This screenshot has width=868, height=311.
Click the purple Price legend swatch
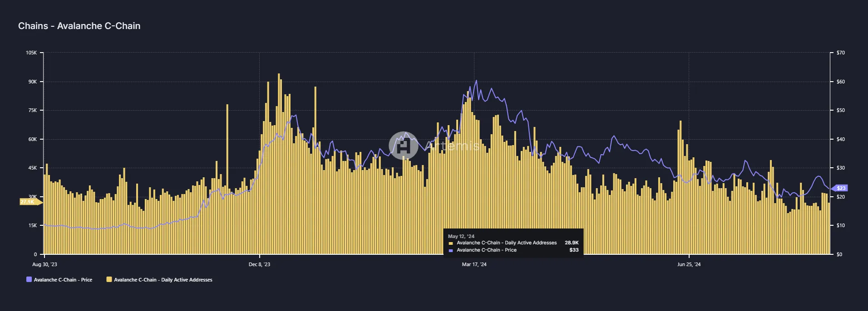point(29,280)
